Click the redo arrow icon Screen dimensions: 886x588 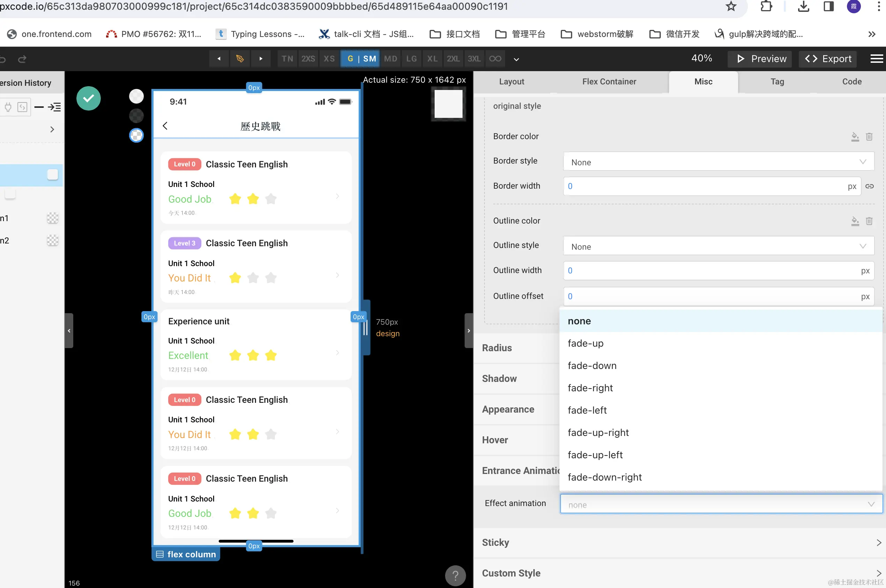pos(22,59)
